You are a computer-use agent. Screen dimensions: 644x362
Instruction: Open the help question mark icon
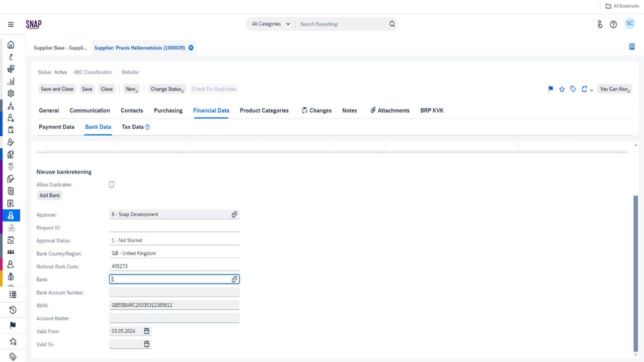point(613,24)
